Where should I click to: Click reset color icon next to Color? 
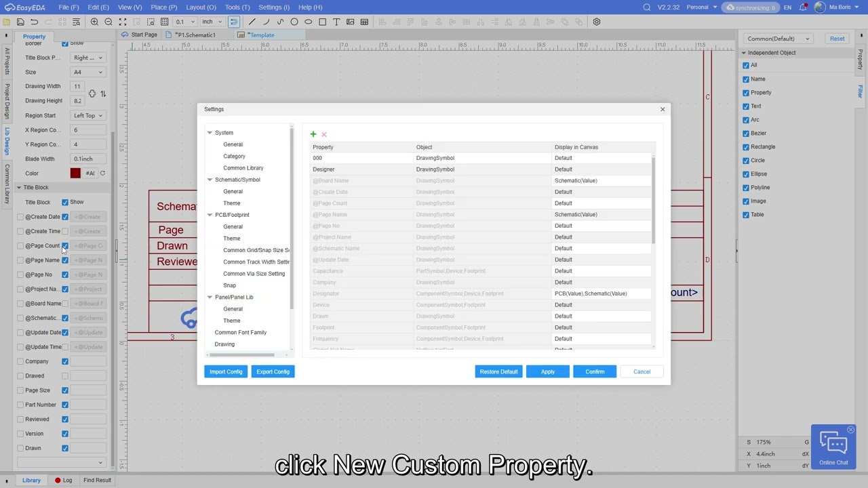pyautogui.click(x=102, y=173)
